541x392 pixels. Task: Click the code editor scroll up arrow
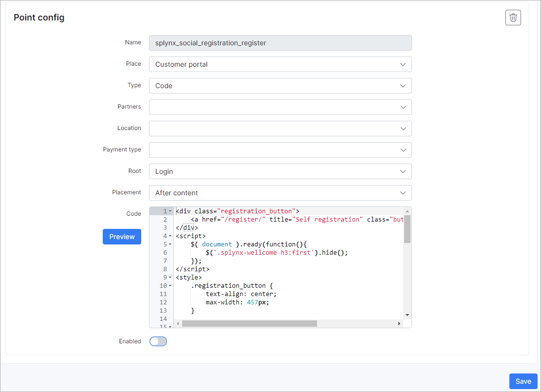408,211
